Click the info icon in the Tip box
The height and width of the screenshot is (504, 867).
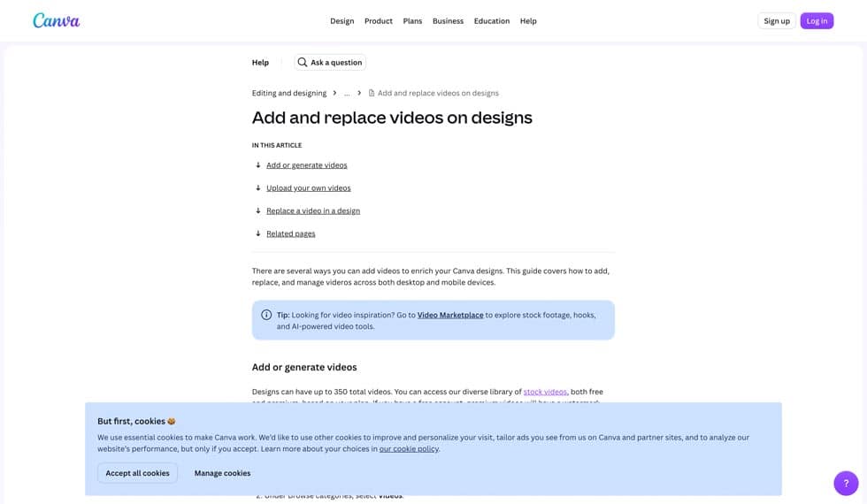point(266,315)
